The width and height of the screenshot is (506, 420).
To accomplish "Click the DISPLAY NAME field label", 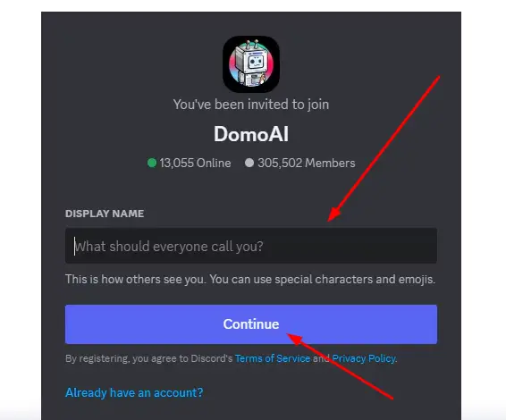I will 105,214.
